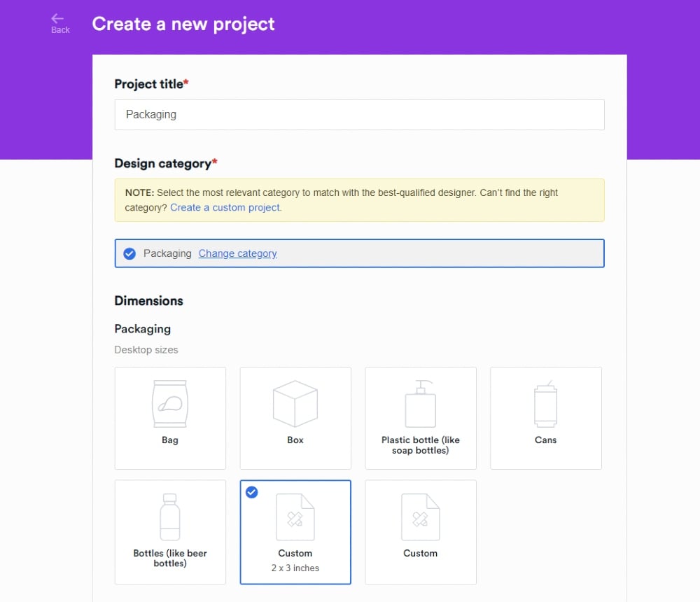700x602 pixels.
Task: Choose the Plastic bottle soap dispenser icon
Action: click(x=421, y=404)
